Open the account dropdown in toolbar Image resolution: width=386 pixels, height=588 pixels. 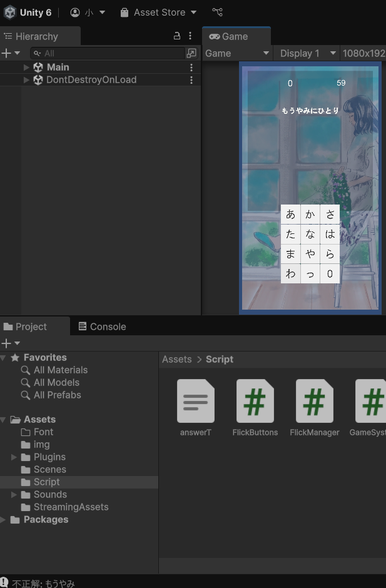88,12
